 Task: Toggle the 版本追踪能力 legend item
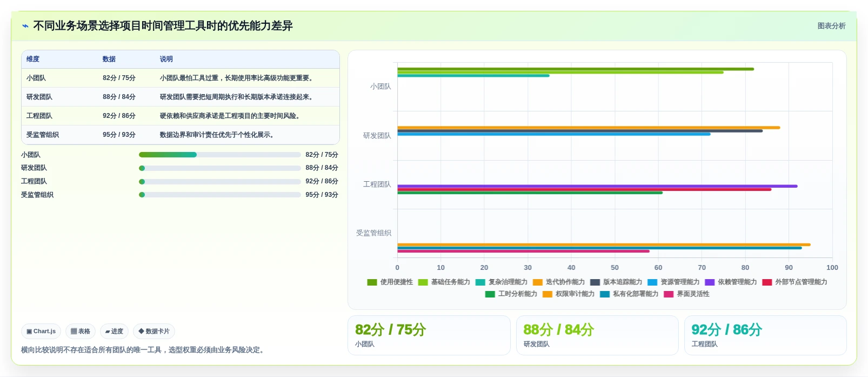pos(616,282)
